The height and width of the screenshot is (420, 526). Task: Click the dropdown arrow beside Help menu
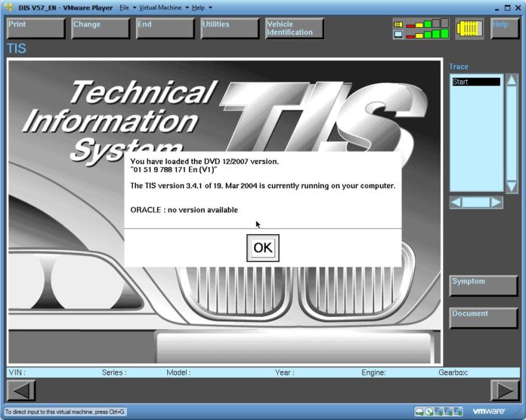click(210, 8)
